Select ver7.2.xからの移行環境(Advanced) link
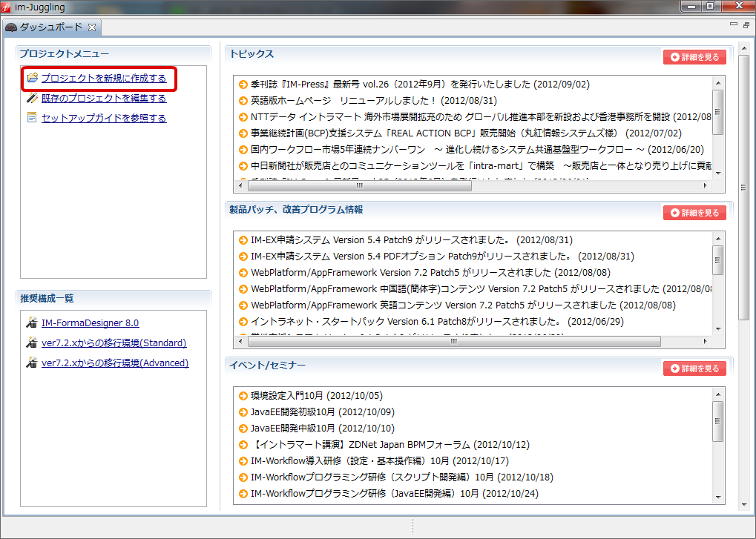This screenshot has width=756, height=539. tap(115, 363)
